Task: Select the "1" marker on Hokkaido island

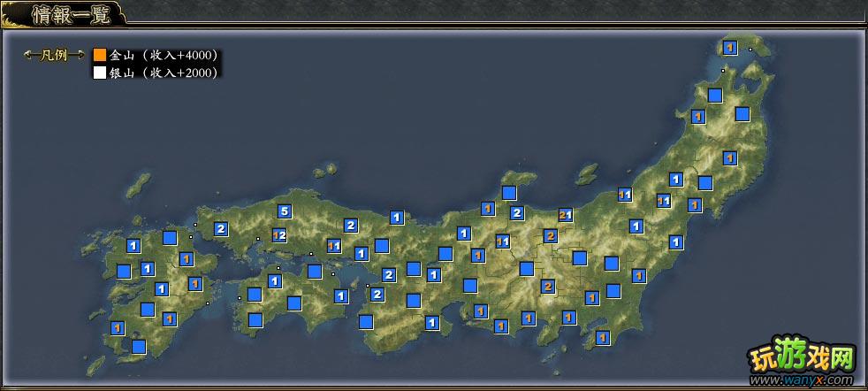Action: [729, 48]
